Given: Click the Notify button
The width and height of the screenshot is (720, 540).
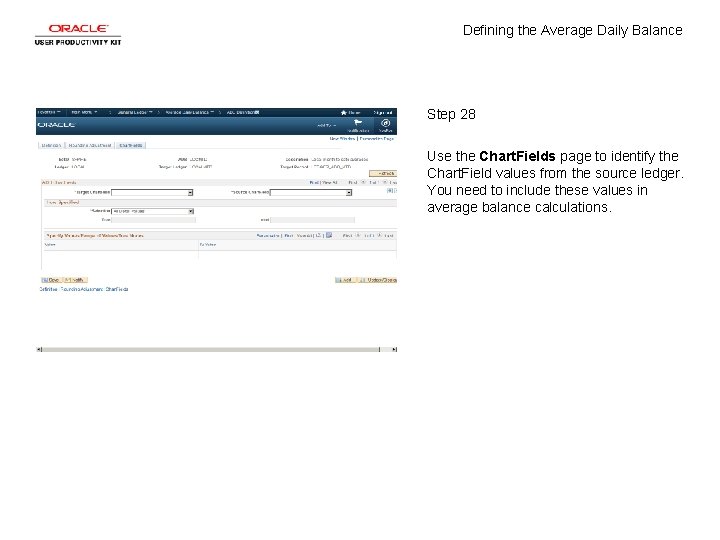Looking at the screenshot, I should click(74, 280).
